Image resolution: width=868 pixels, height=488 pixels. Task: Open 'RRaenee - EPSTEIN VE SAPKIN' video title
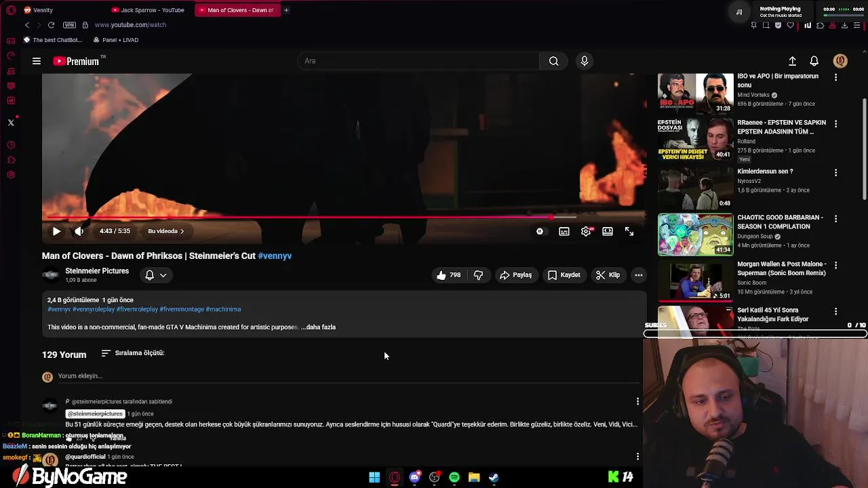782,127
